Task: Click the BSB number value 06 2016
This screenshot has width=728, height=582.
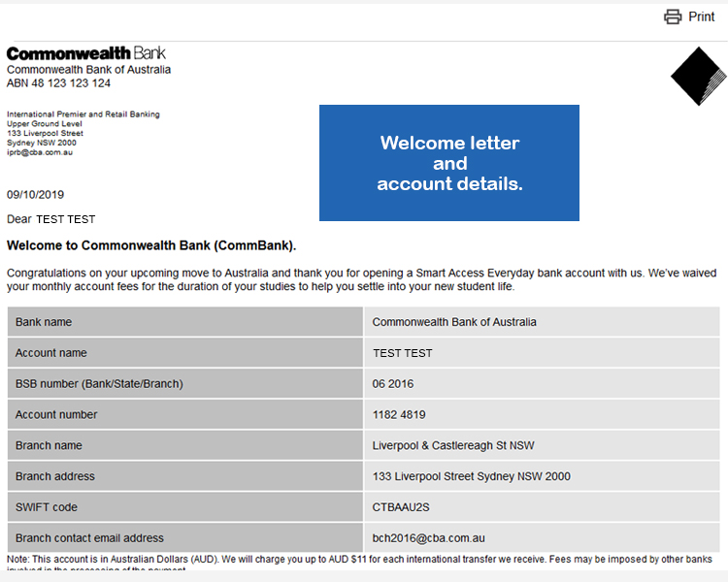Action: click(x=393, y=384)
